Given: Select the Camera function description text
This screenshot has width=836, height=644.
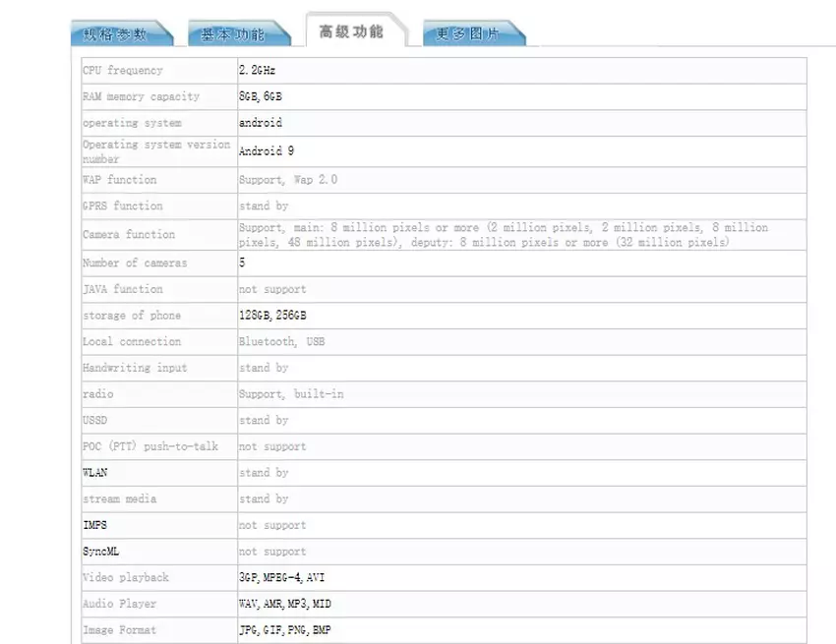Looking at the screenshot, I should pyautogui.click(x=503, y=235).
